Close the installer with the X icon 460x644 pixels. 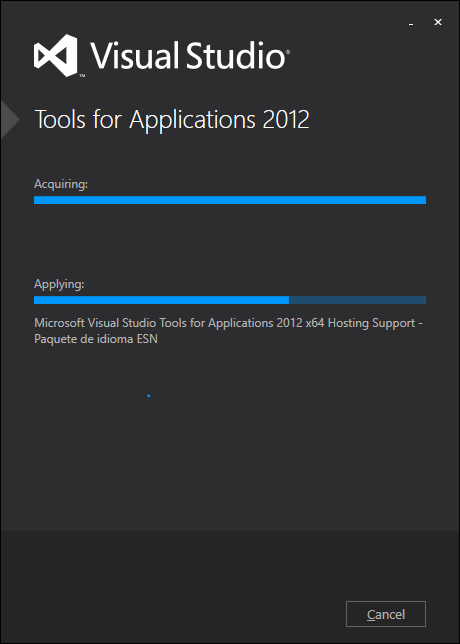pyautogui.click(x=438, y=22)
